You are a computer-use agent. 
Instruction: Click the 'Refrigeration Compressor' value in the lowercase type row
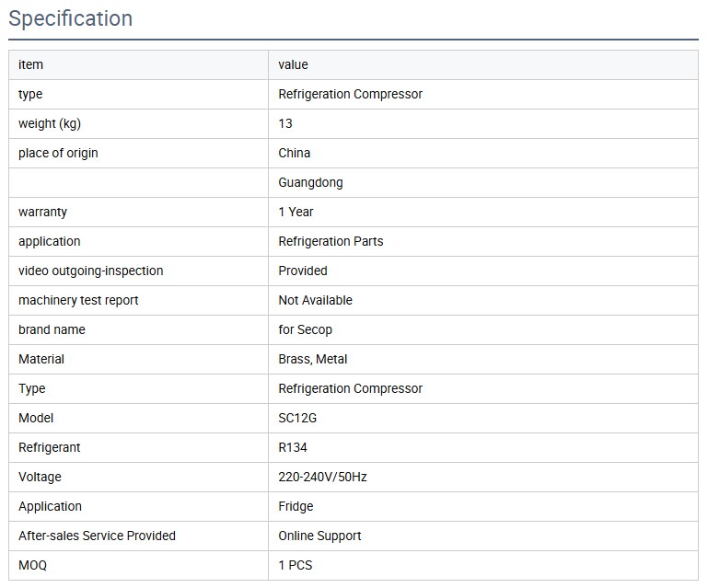[350, 94]
